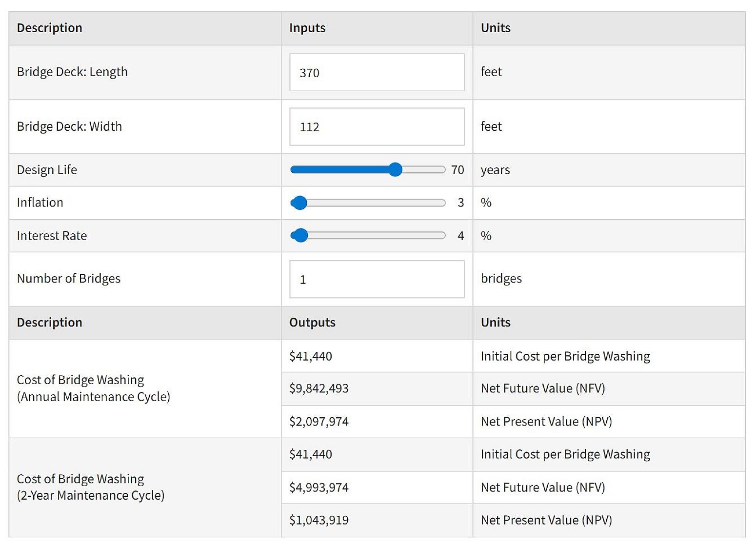The image size is (756, 548).
Task: Click the Bridge Deck Length input field
Action: click(377, 72)
